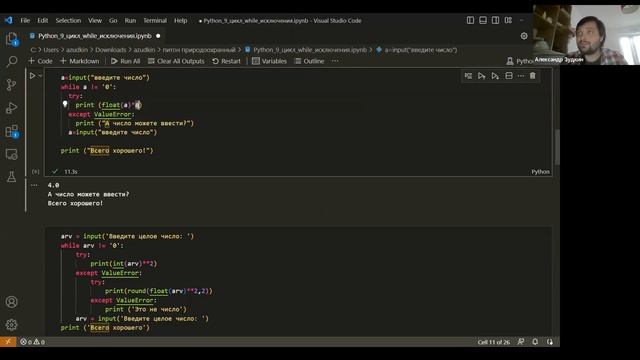Open the Help menu
Viewport: 640px width, 360px height.
pos(180,20)
